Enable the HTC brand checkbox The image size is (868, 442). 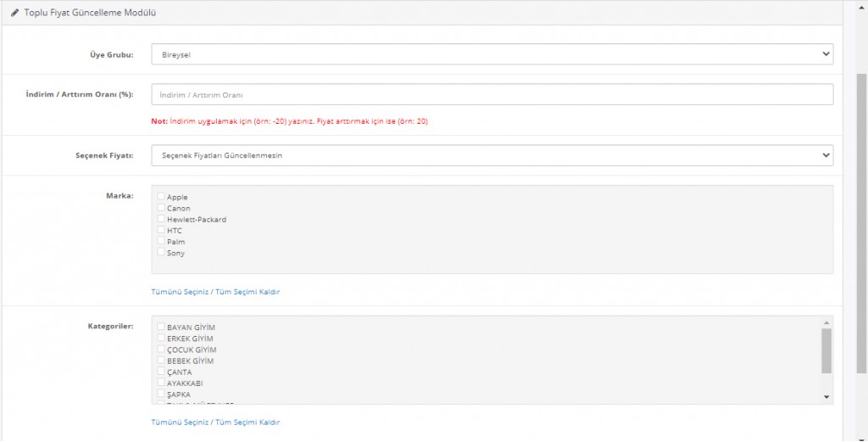point(161,230)
